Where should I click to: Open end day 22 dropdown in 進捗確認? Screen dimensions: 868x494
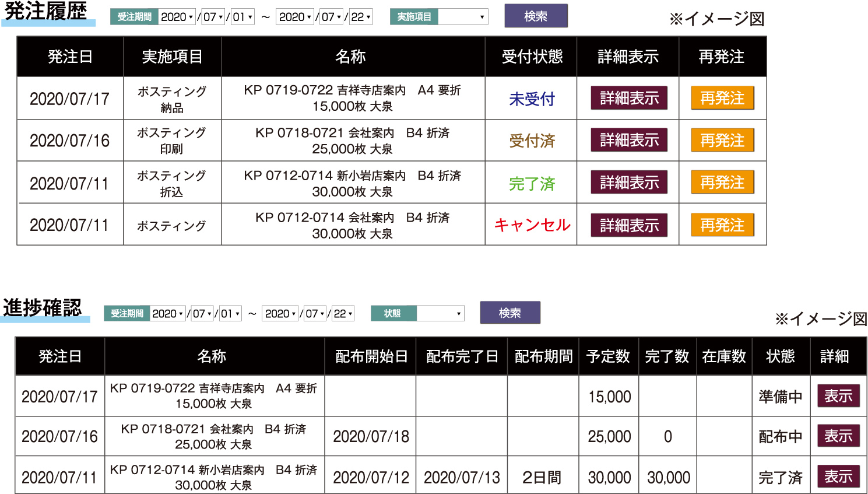coord(343,313)
